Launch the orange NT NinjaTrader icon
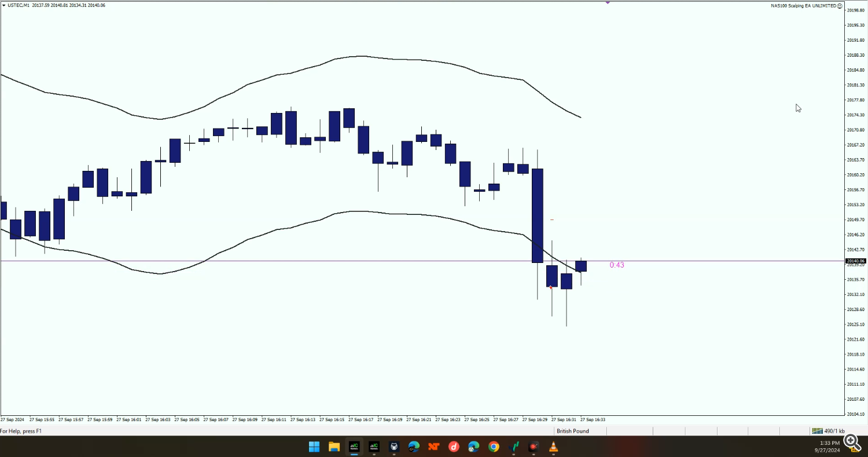This screenshot has height=457, width=868. 434,447
